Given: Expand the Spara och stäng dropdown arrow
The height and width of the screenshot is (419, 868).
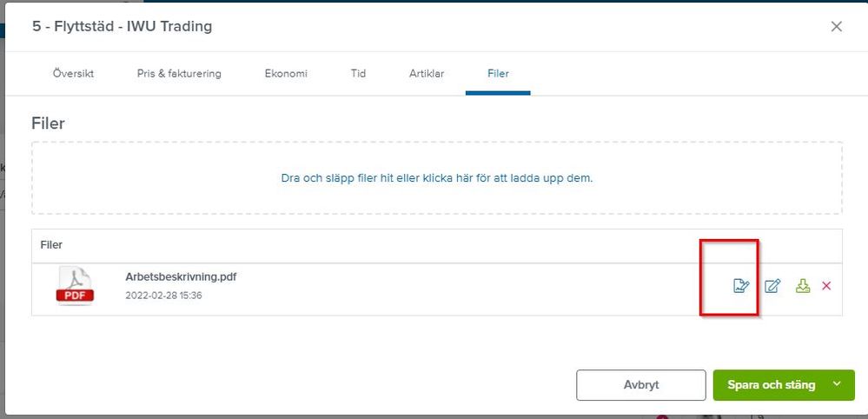Looking at the screenshot, I should pos(837,384).
